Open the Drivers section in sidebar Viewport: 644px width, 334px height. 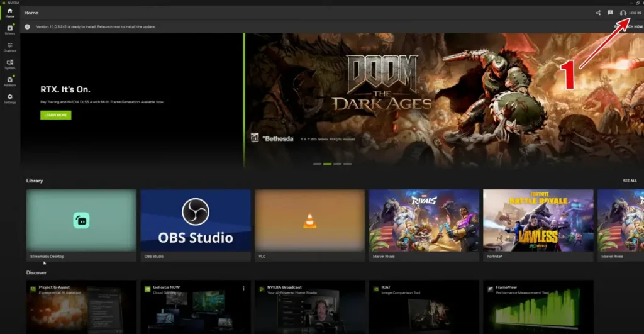[10, 30]
